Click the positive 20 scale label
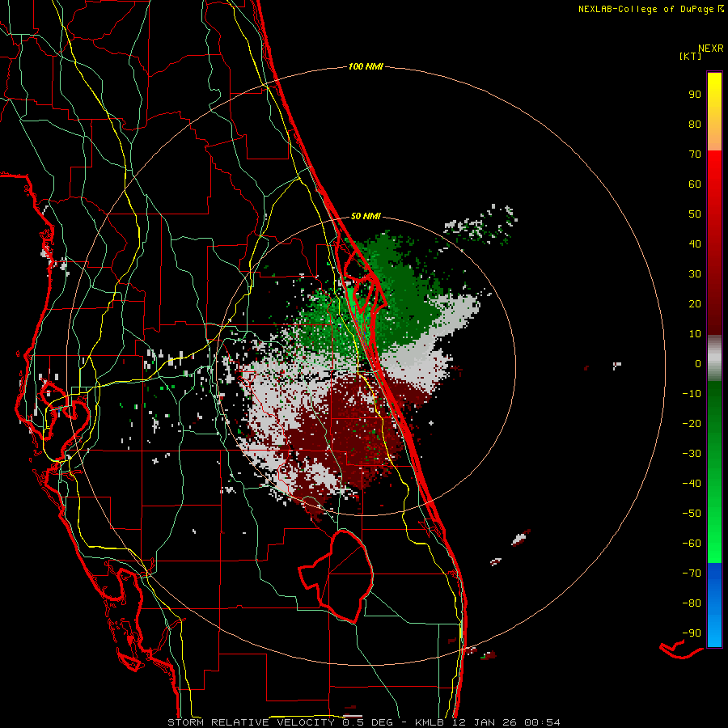728x728 pixels. coord(695,304)
